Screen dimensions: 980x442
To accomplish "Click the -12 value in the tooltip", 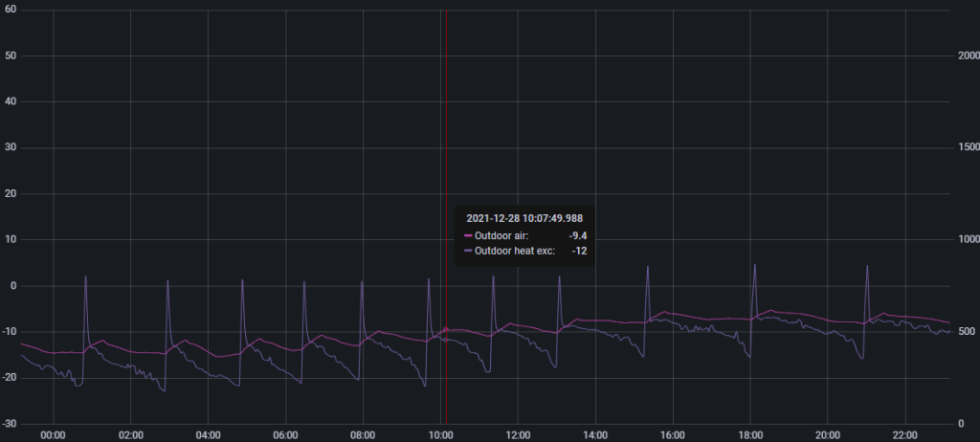I will (x=579, y=251).
